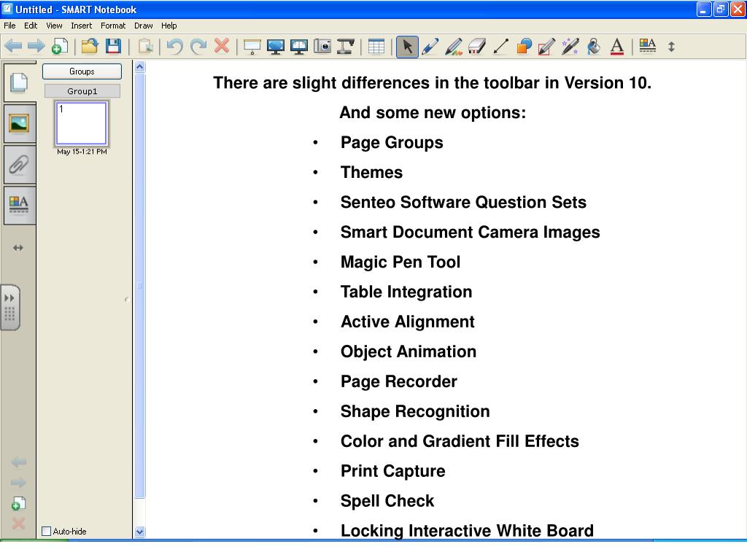Screen dimensions: 747x560
Task: Click the Paste clipboard icon
Action: 145,47
